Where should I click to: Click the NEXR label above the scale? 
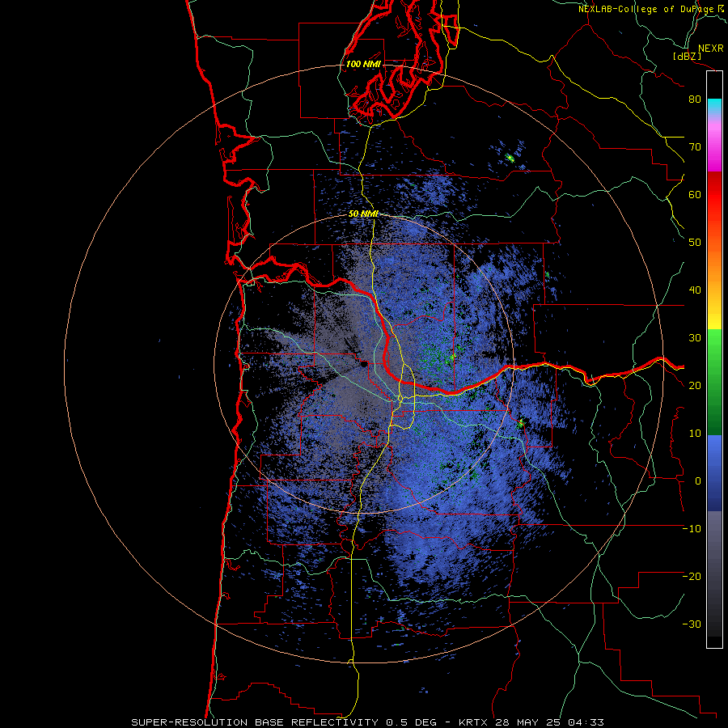pos(711,49)
